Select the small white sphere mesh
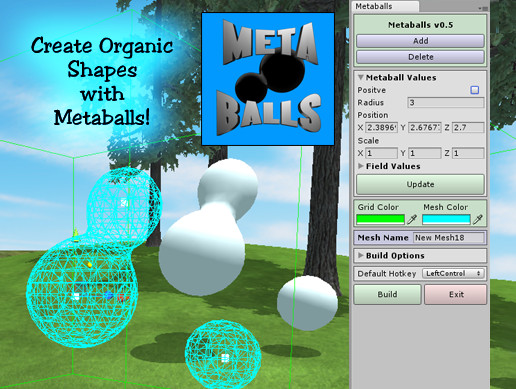The height and width of the screenshot is (389, 516). pos(307,303)
